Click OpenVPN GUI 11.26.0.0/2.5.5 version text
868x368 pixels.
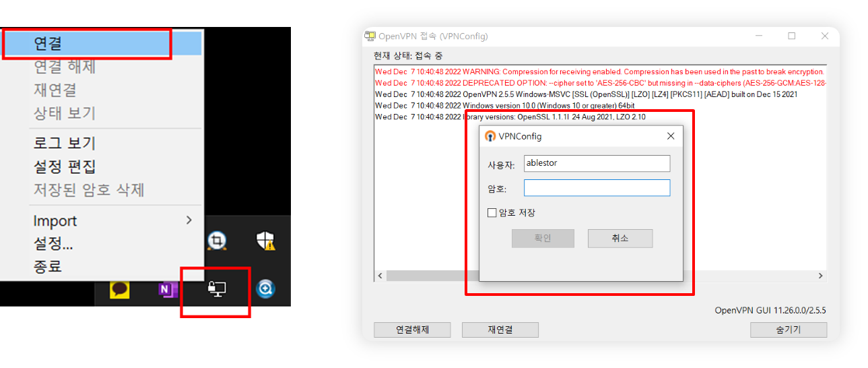[770, 311]
